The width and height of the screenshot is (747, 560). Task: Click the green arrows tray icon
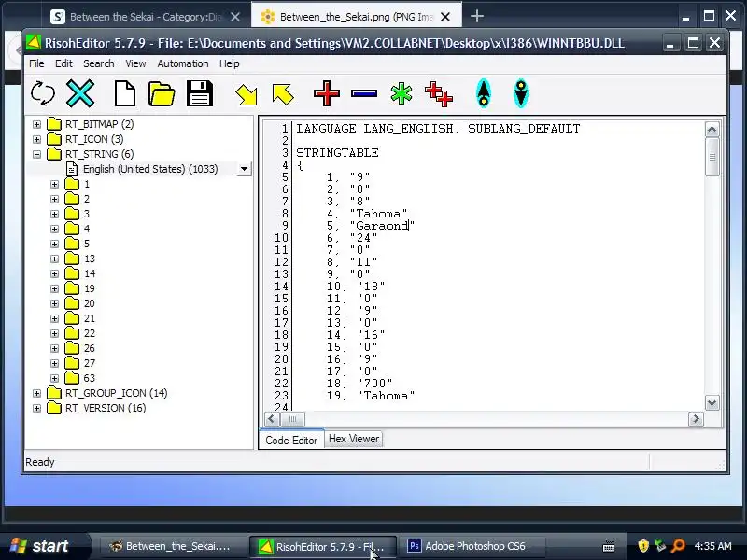(x=660, y=546)
